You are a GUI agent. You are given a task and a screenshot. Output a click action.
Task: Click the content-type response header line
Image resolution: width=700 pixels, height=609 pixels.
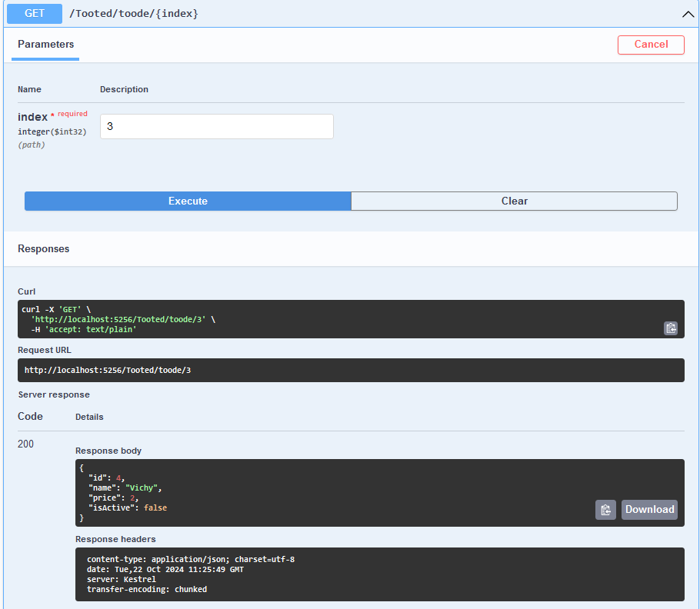click(x=191, y=560)
